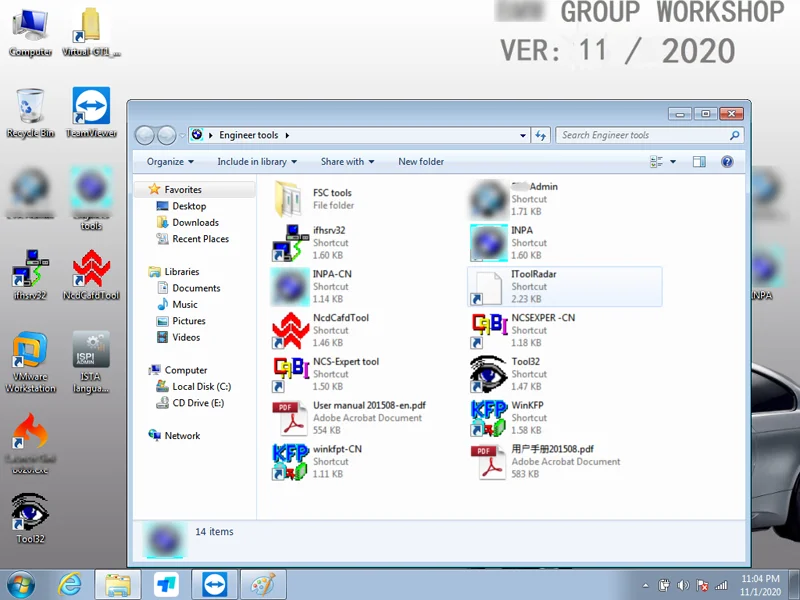Image resolution: width=800 pixels, height=600 pixels.
Task: Switch to TeamViewer in taskbar
Action: pyautogui.click(x=214, y=584)
